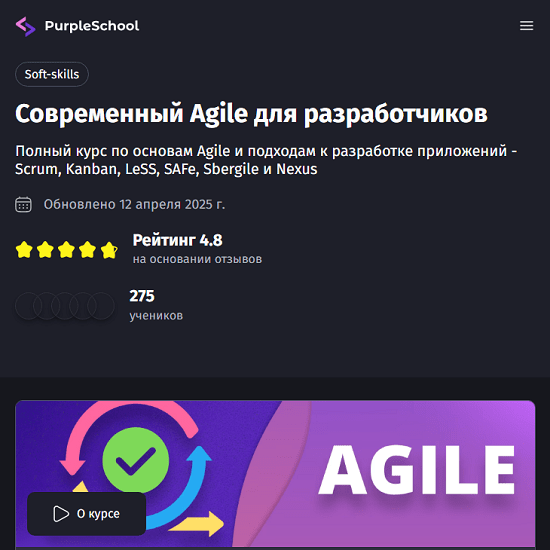
Task: Click the third yellow rating star
Action: [66, 250]
